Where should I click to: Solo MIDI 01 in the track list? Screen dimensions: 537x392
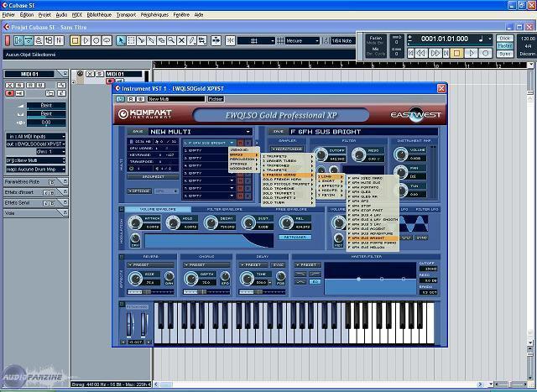coord(99,74)
